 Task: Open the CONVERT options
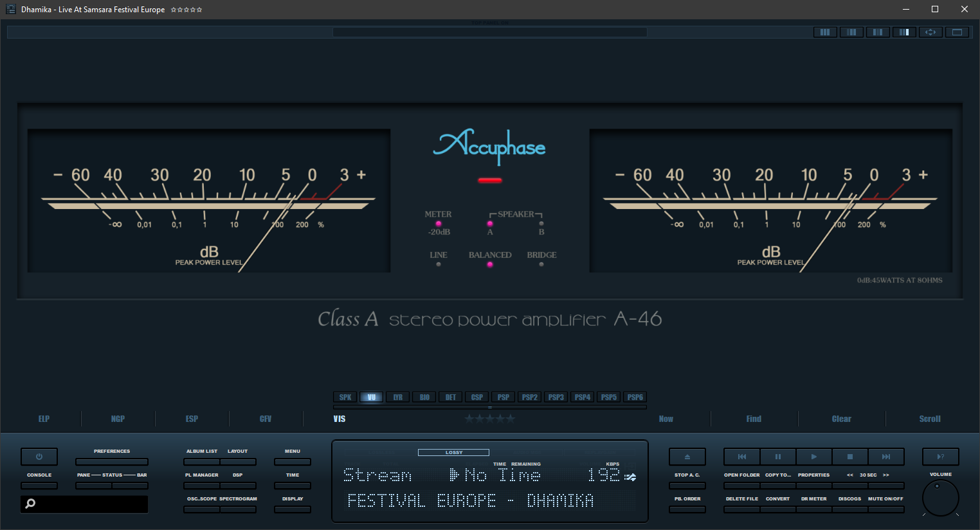click(x=778, y=509)
